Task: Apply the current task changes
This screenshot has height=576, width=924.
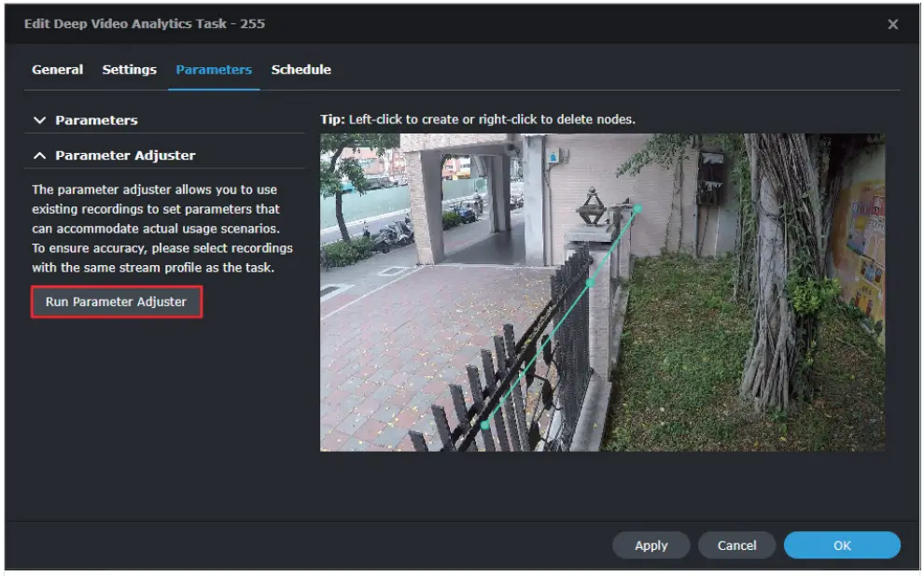Action: [651, 545]
